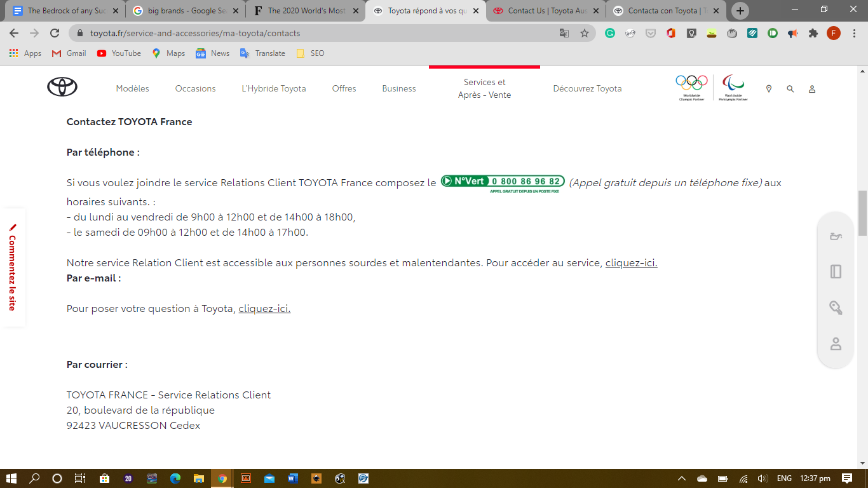868x488 pixels.
Task: Click the Toyota logo in the header
Action: point(62,87)
